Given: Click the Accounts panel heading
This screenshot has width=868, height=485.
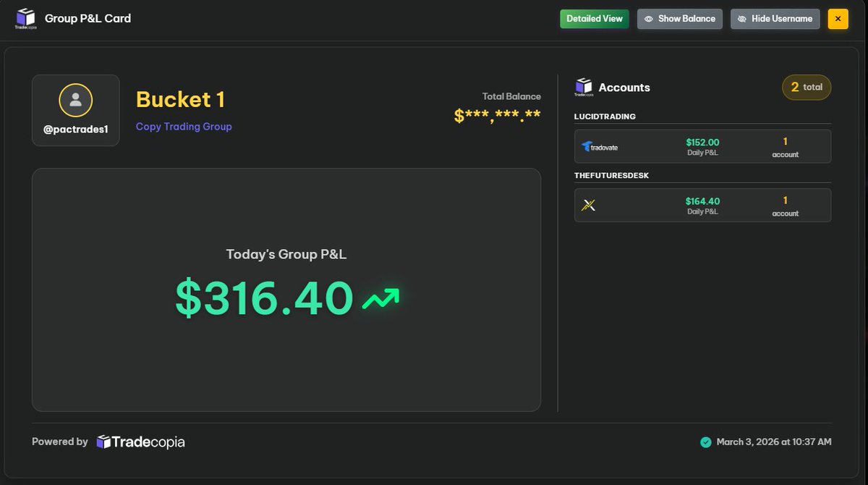Looking at the screenshot, I should point(624,88).
